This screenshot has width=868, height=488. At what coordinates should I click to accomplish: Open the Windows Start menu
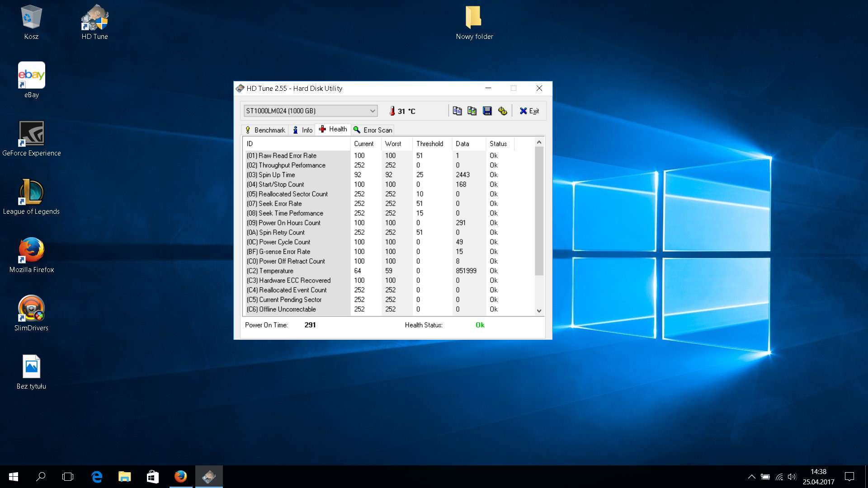click(x=14, y=477)
